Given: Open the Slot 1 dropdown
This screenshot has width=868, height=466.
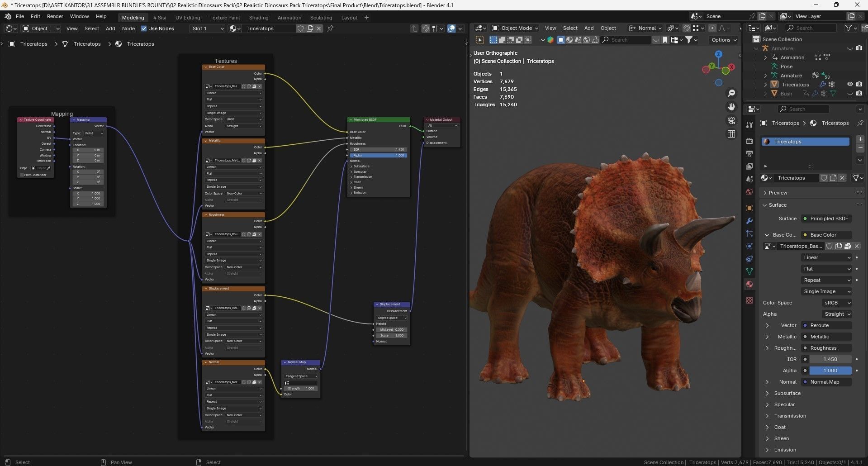Looking at the screenshot, I should (208, 29).
